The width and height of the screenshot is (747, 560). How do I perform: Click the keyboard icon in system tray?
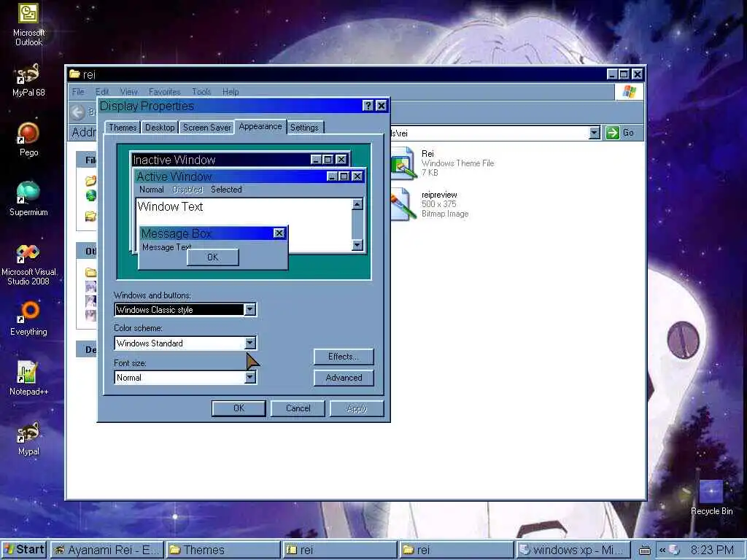pos(645,550)
